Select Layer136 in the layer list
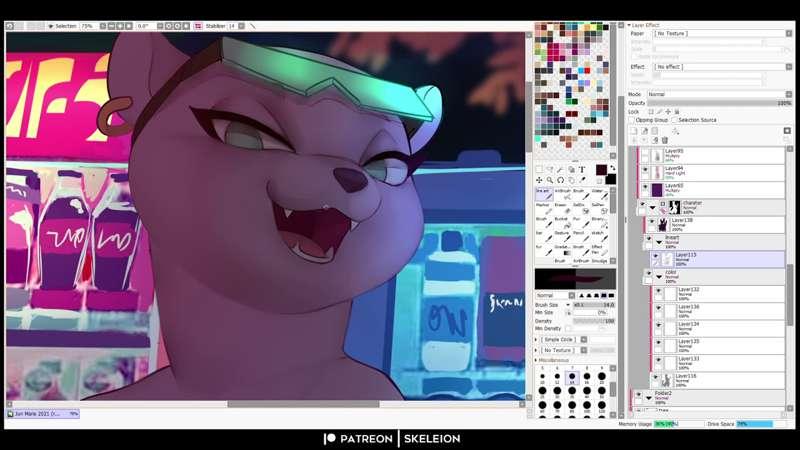 (719, 311)
